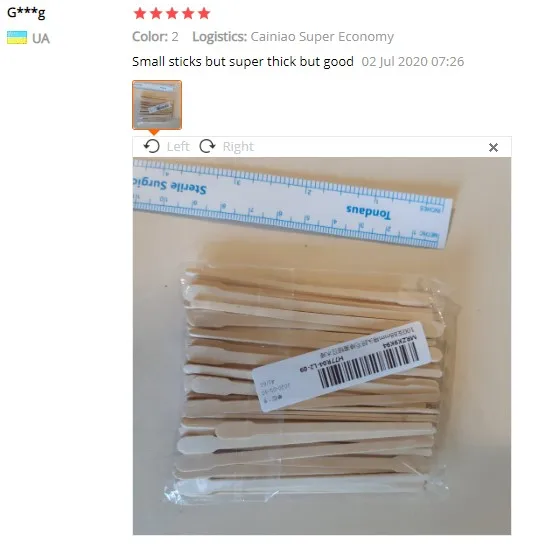The height and width of the screenshot is (545, 556).
Task: Select the review photo thumbnail
Action: point(157,105)
